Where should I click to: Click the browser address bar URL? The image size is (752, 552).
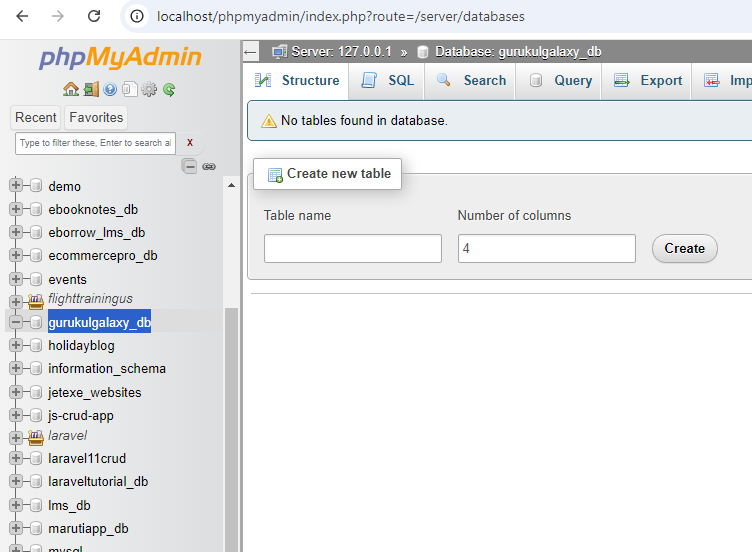click(341, 16)
